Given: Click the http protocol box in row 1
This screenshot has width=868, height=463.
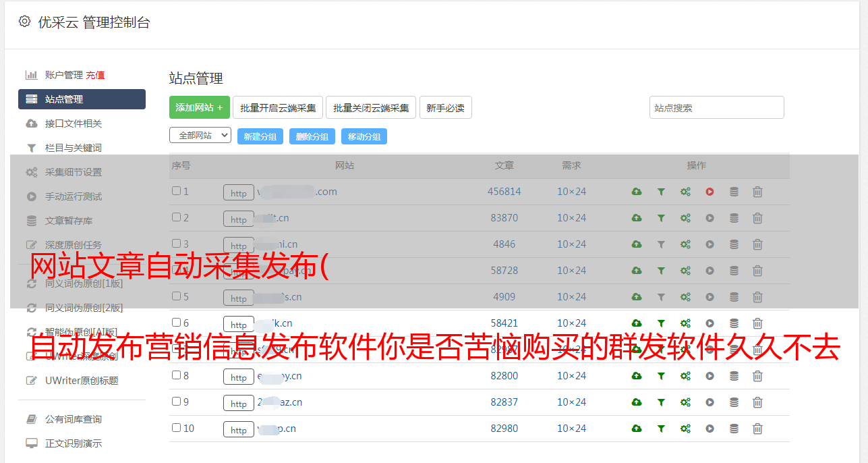Looking at the screenshot, I should (239, 193).
